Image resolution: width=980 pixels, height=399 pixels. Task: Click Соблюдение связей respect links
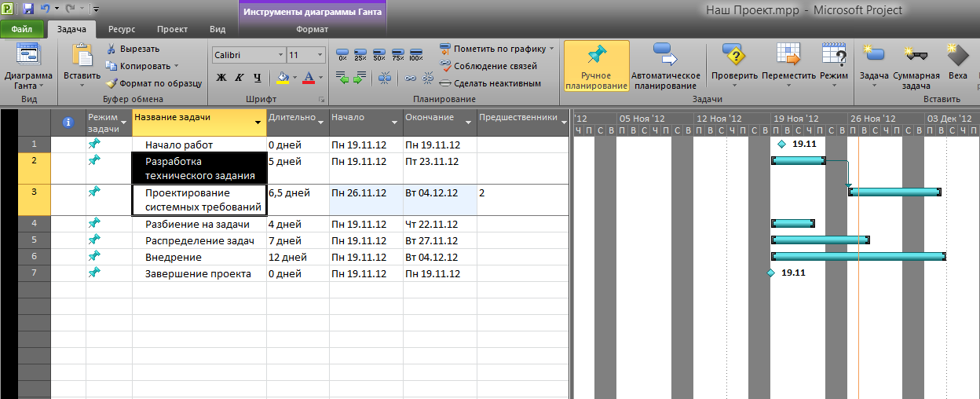[x=488, y=66]
